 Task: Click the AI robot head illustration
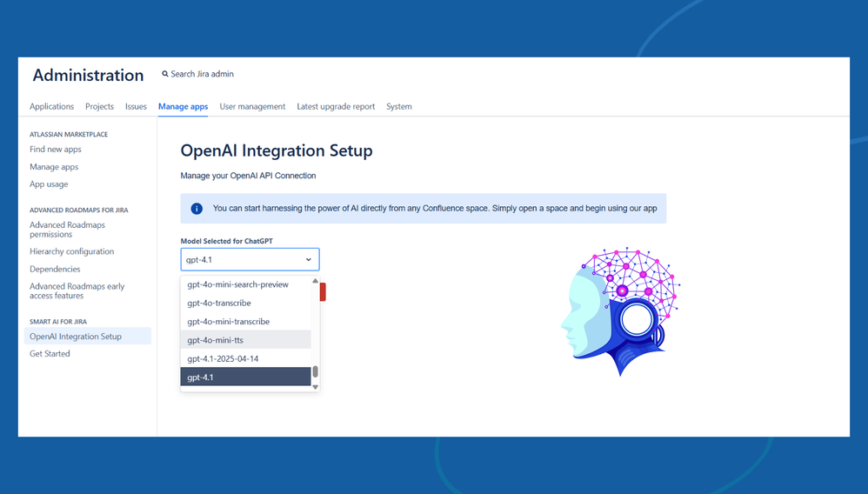(x=620, y=312)
